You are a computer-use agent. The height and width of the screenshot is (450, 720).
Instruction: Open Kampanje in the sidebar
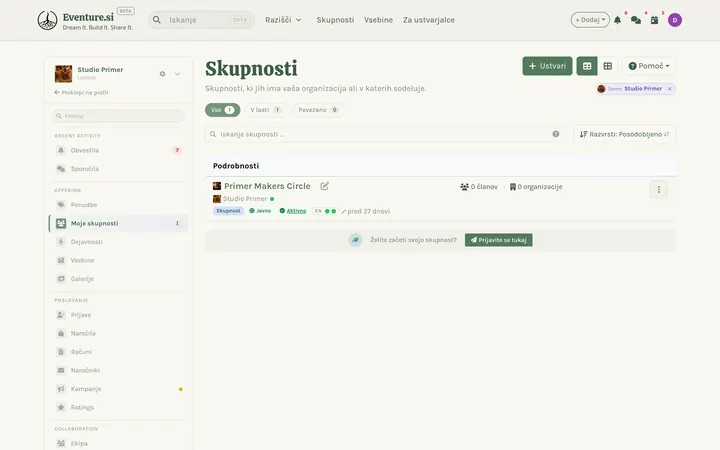(x=118, y=389)
